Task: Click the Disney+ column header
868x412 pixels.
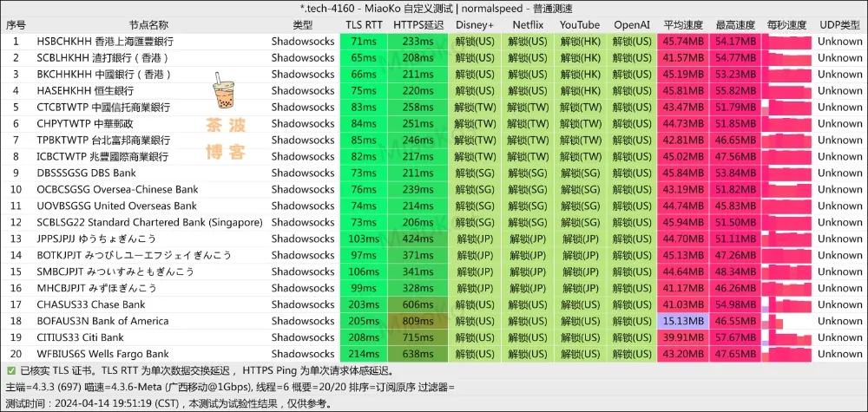Action: 475,25
